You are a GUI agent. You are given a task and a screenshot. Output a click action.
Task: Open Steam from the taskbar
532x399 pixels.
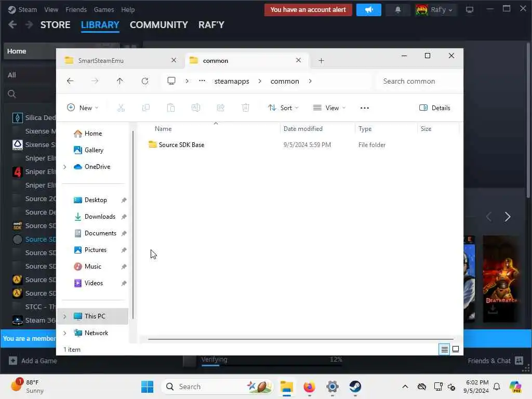point(355,387)
